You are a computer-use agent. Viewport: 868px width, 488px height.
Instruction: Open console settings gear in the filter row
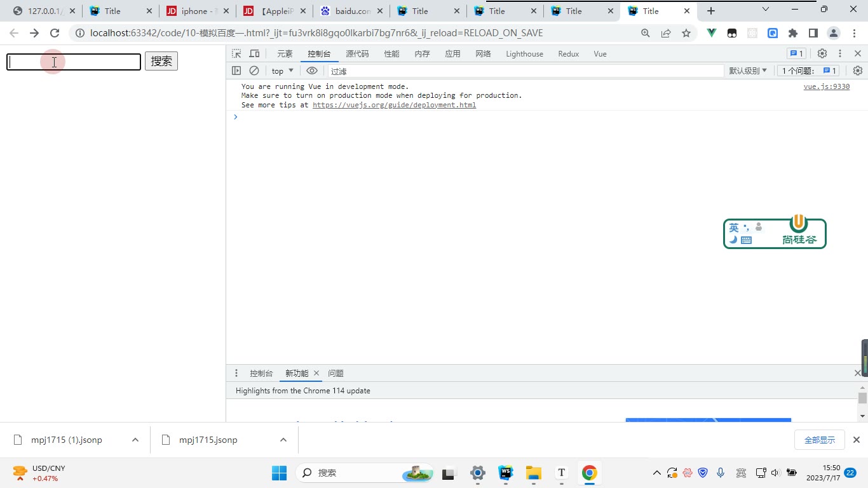click(858, 71)
